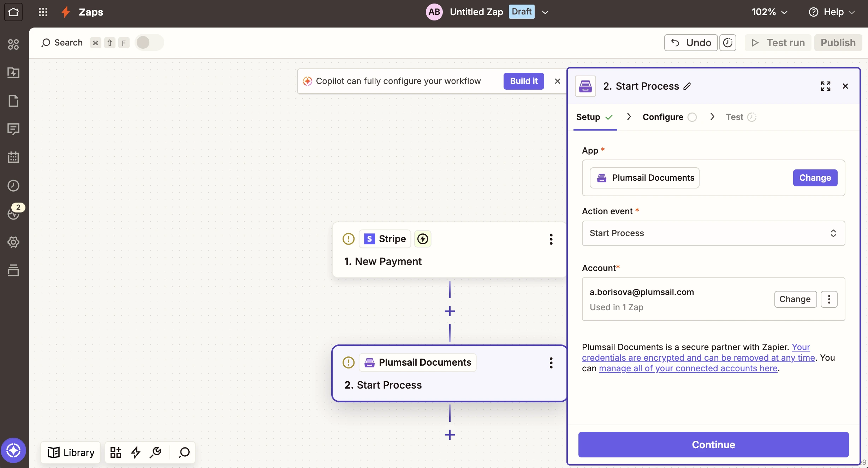Open the settings gear icon in the sidebar
The height and width of the screenshot is (468, 868).
pyautogui.click(x=13, y=242)
